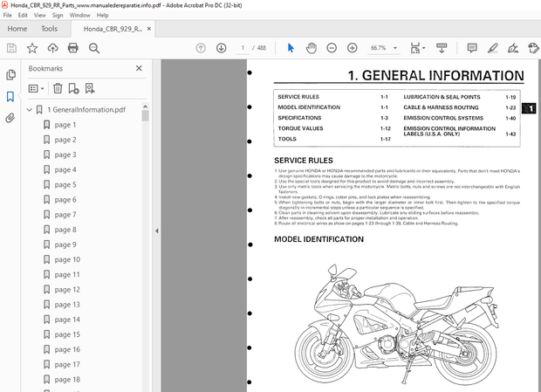Click the page number input field
The width and height of the screenshot is (541, 392).
point(243,48)
